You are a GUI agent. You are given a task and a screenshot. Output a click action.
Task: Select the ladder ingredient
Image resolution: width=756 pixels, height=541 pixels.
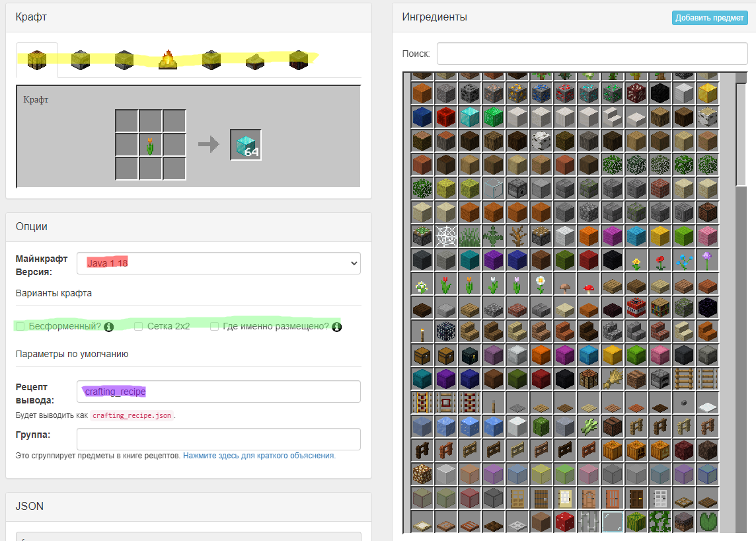pos(684,380)
